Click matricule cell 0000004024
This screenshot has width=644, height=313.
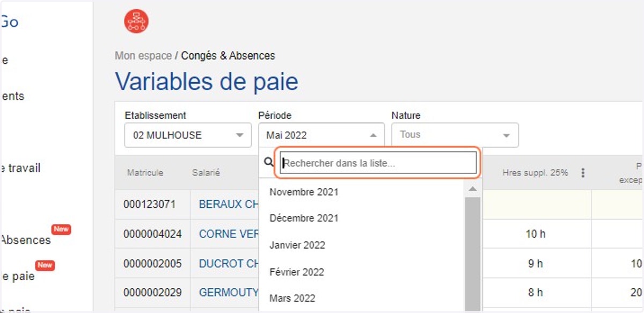152,234
